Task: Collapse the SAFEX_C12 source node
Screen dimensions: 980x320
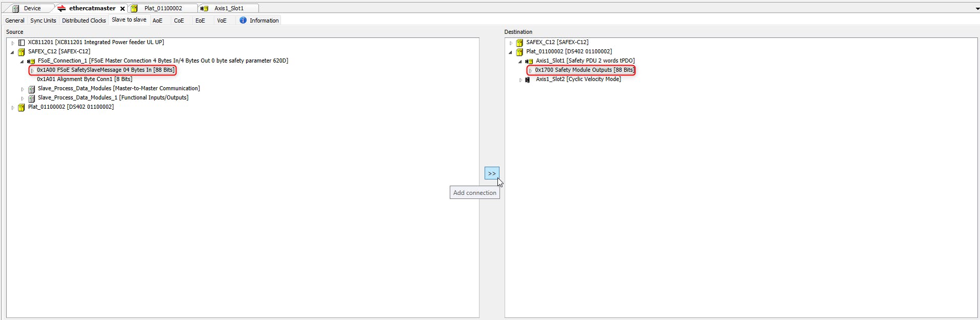Action: 12,52
